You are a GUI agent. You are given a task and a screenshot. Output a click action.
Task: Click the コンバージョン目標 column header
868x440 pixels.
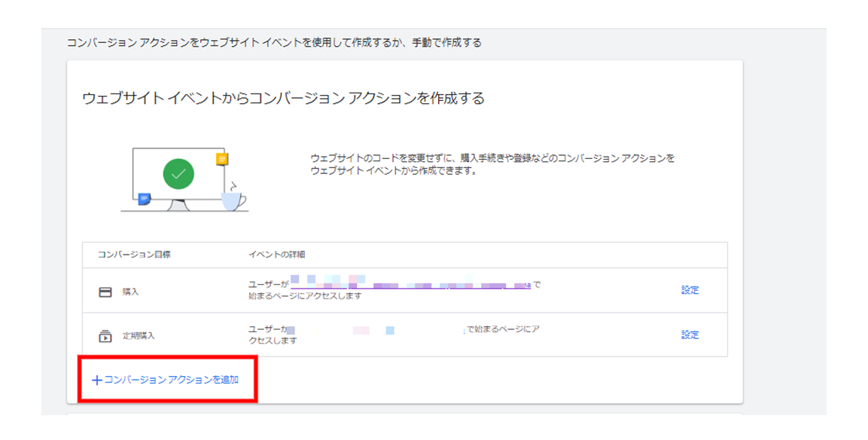pos(134,255)
